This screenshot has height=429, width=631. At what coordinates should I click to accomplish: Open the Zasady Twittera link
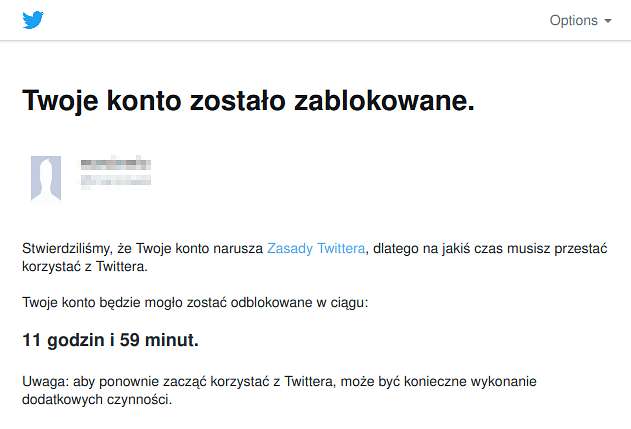click(x=316, y=248)
